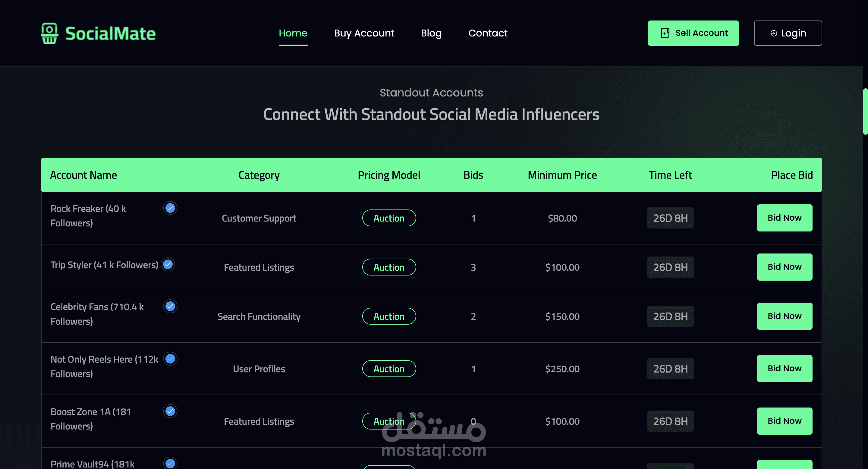Viewport: 868px width, 469px height.
Task: Navigate to Contact page
Action: coord(488,33)
